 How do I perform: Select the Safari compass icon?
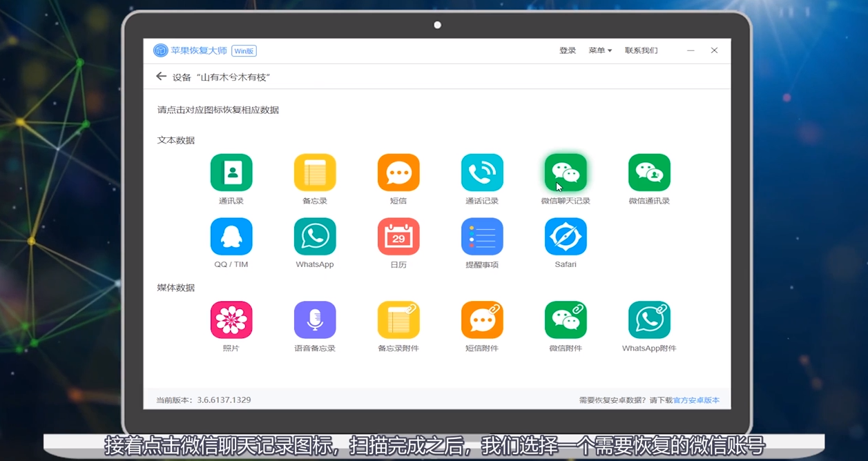[x=566, y=237]
